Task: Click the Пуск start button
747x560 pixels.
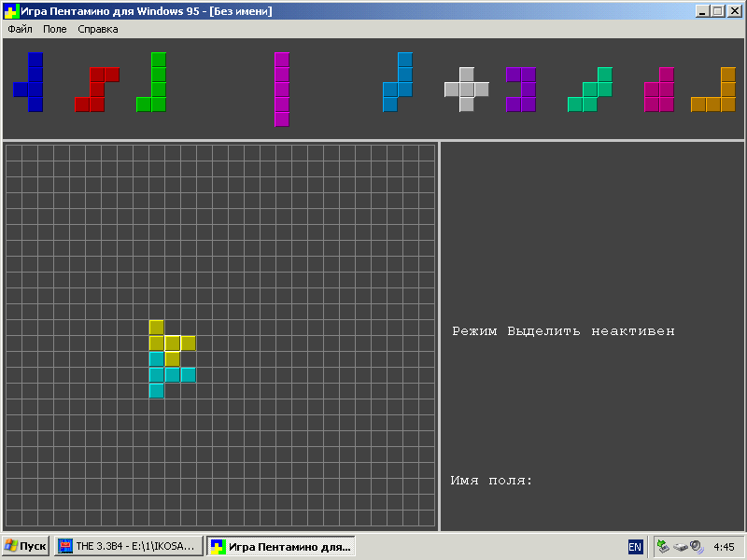Action: [26, 546]
